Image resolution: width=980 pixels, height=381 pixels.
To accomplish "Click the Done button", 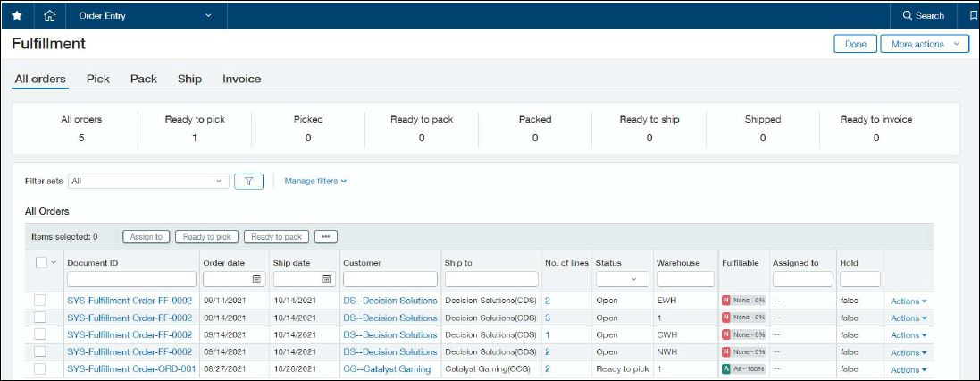I will [x=855, y=44].
